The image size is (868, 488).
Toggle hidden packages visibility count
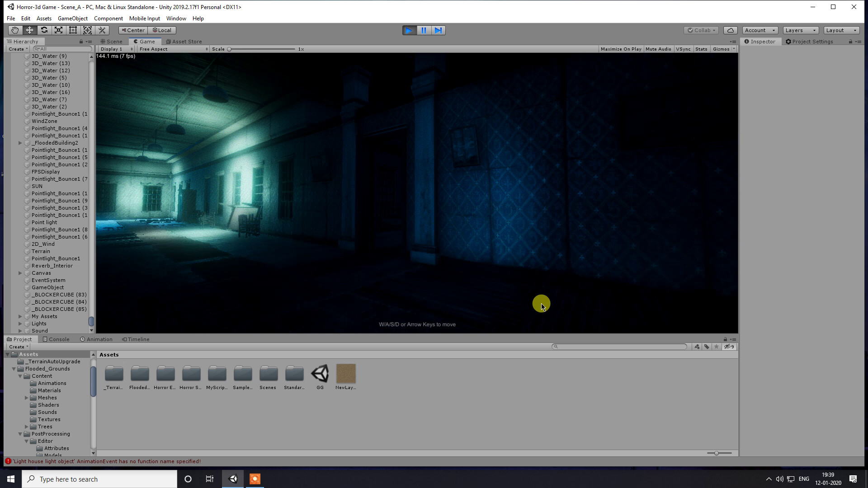729,347
